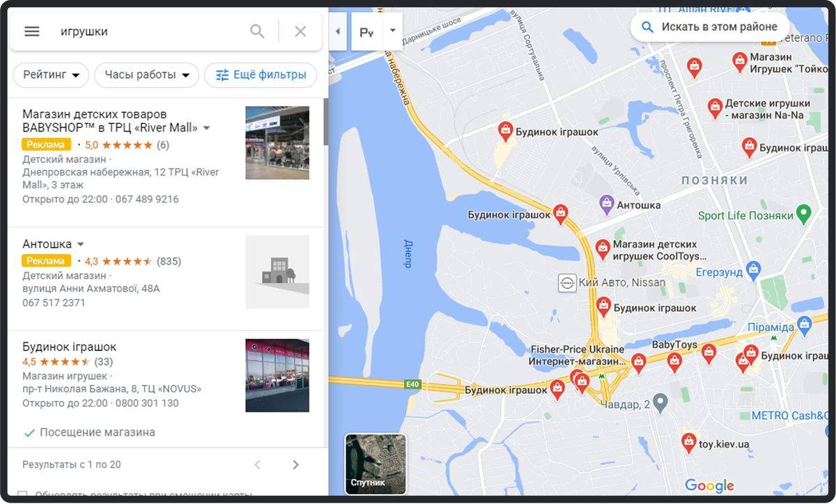Screen dimensions: 836x504
Task: Click BABYSHOP phone 067 489 9216
Action: (146, 199)
